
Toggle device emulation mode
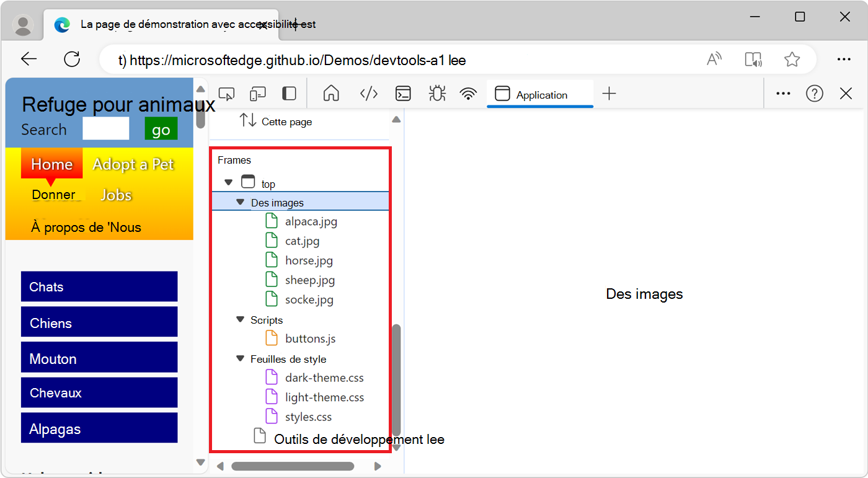(257, 93)
